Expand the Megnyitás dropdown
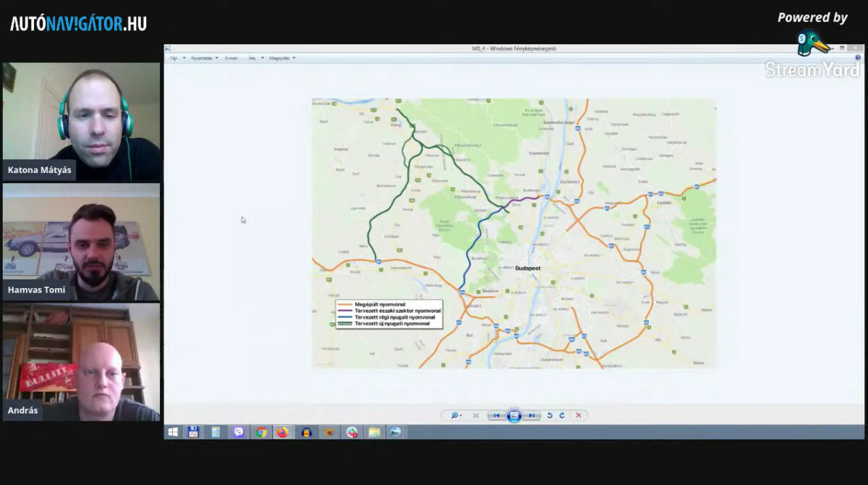This screenshot has height=485, width=868. coord(282,58)
